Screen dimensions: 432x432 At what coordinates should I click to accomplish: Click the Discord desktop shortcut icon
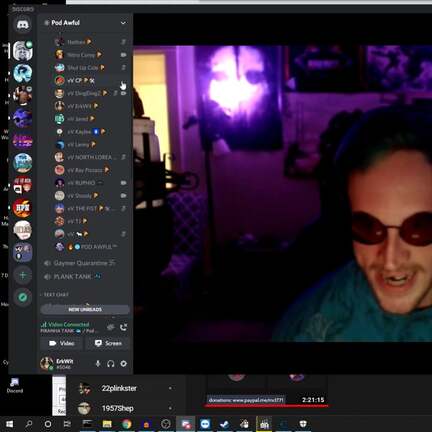coord(15,385)
